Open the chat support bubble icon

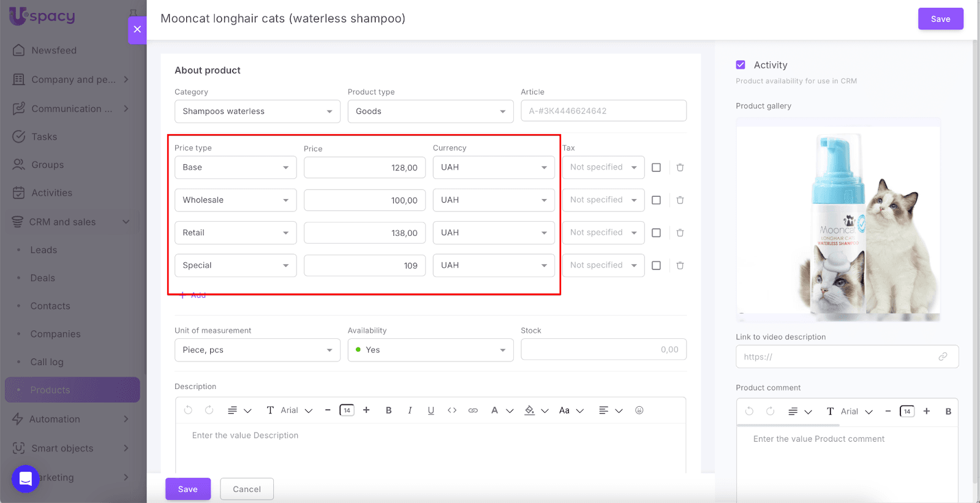pos(26,479)
